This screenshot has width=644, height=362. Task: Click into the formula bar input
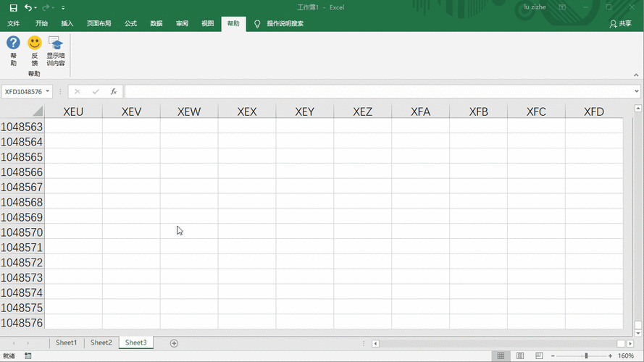click(x=379, y=91)
